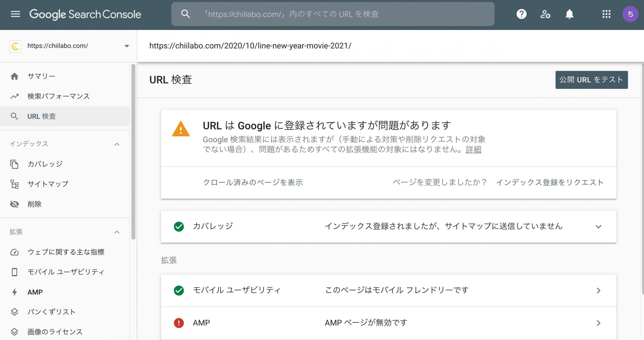Open the help question mark icon
This screenshot has height=340, width=644.
(521, 14)
